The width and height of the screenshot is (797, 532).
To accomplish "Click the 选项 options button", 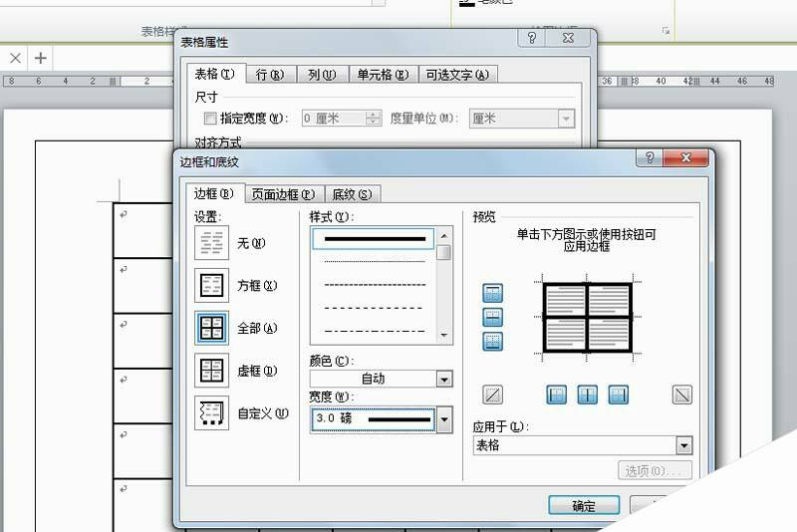I will point(655,470).
